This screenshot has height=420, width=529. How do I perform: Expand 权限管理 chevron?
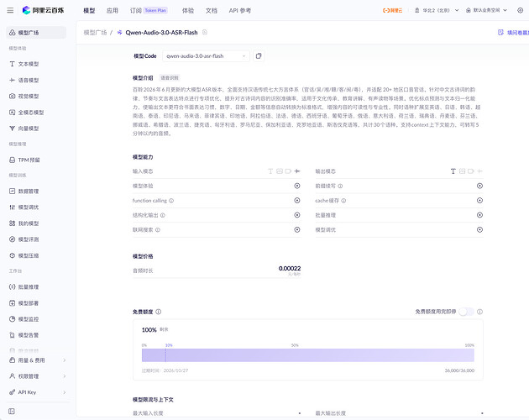(x=64, y=376)
